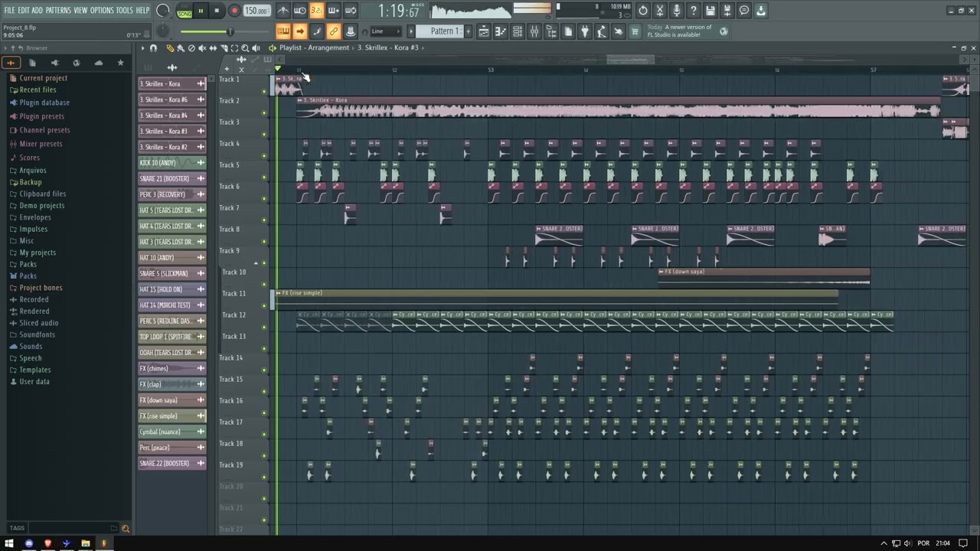
Task: Open the Channel rack view button
Action: pos(518,31)
